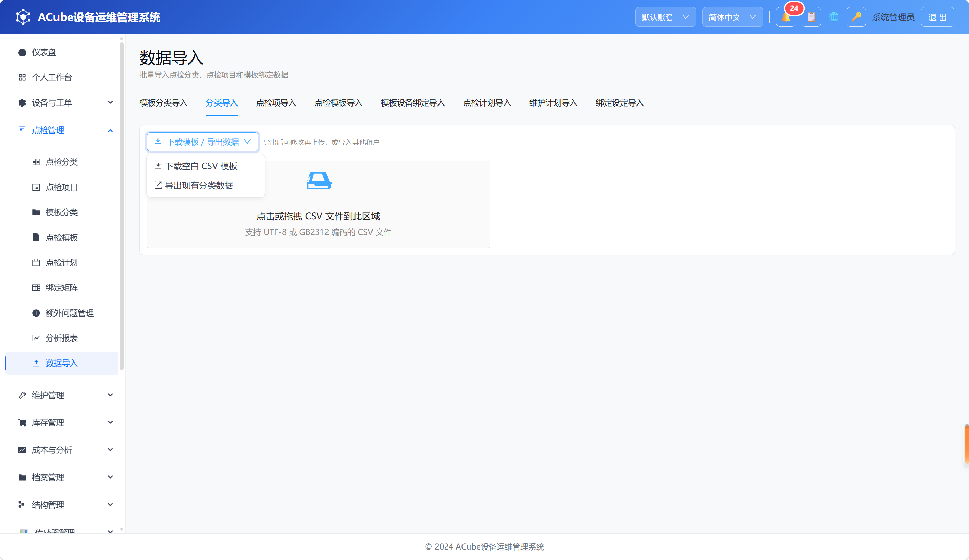Choose 下载空白 CSV 模板
969x560 pixels.
[205, 166]
